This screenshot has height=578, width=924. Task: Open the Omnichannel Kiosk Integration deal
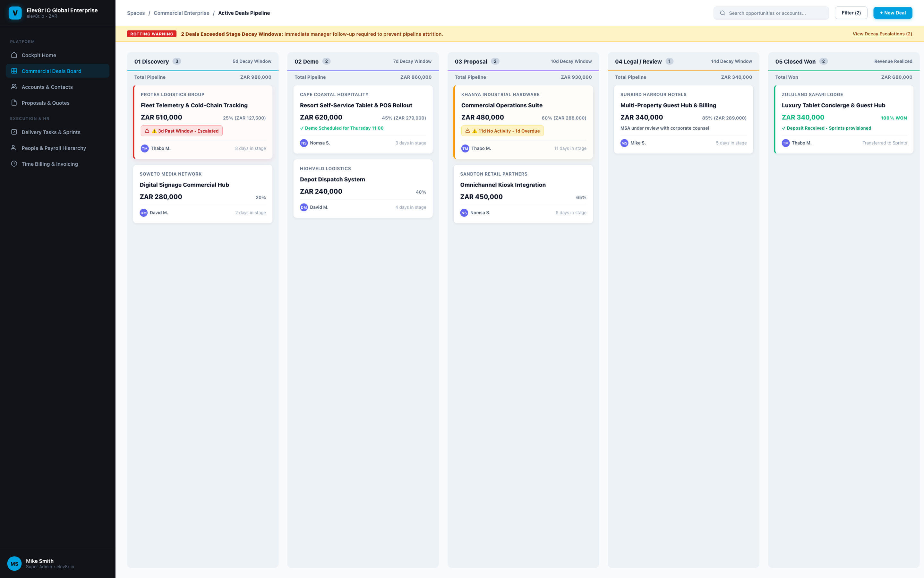click(x=502, y=185)
